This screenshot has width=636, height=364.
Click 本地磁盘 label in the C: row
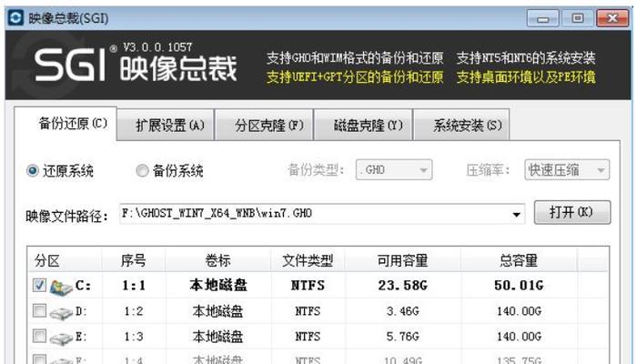tap(217, 285)
